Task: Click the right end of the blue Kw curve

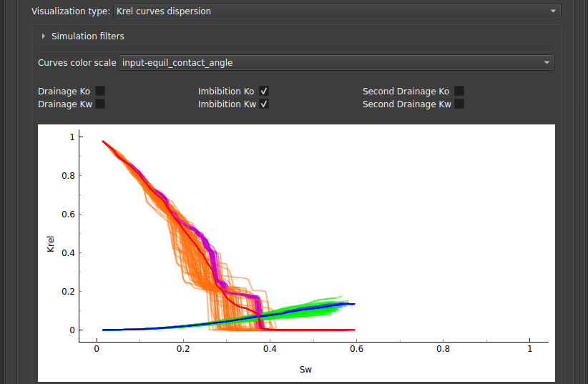Action: 353,304
